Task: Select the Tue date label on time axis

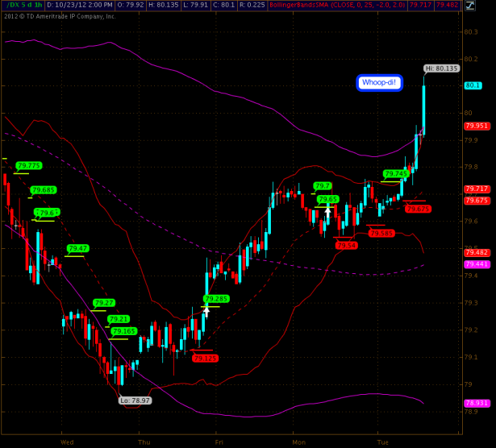Action: point(384,442)
